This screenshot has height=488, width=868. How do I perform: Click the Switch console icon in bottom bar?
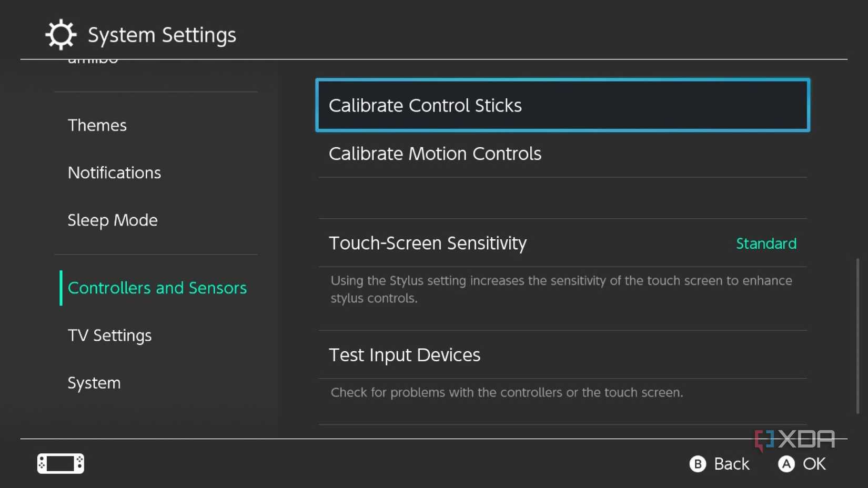59,463
